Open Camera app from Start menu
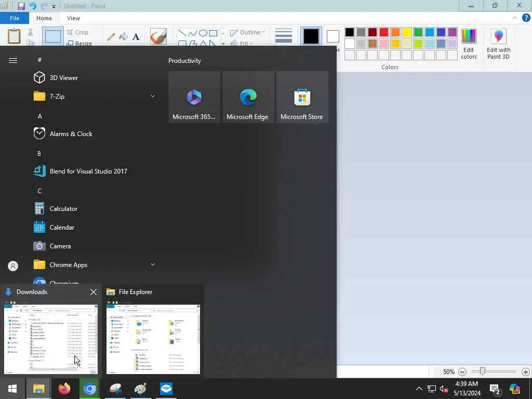The image size is (532, 399). click(x=95, y=246)
